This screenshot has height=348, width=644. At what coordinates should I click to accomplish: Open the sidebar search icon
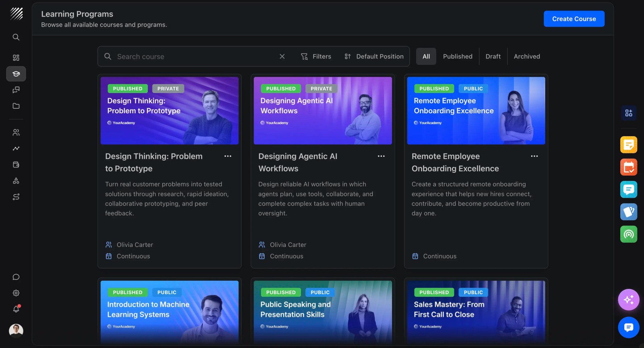(16, 37)
